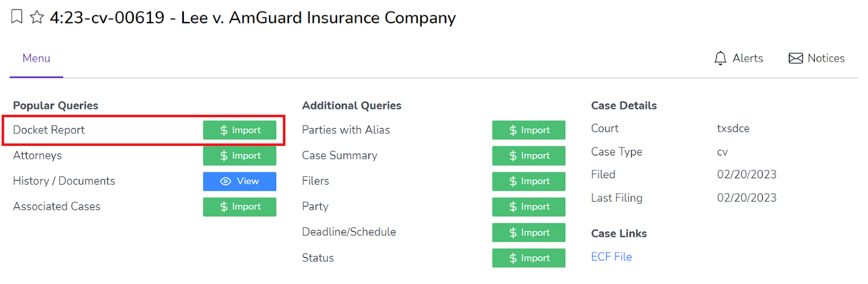Viewport: 868px width, 284px height.
Task: Open the Alerts bell icon
Action: (x=720, y=58)
